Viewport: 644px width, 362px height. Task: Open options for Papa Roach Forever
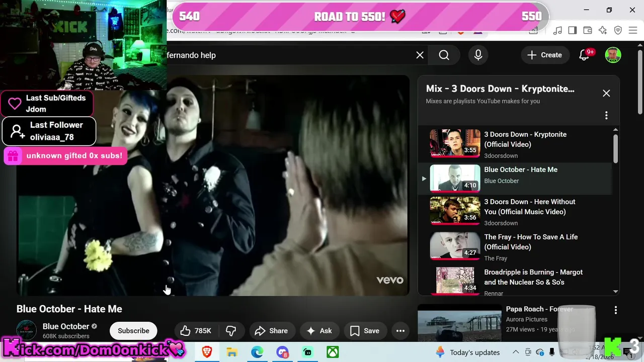click(615, 310)
